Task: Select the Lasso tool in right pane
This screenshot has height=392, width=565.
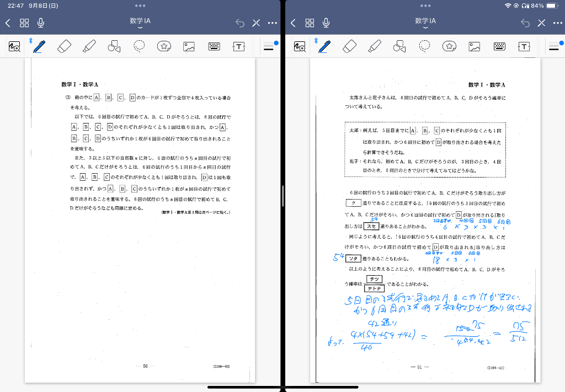Action: 424,46
